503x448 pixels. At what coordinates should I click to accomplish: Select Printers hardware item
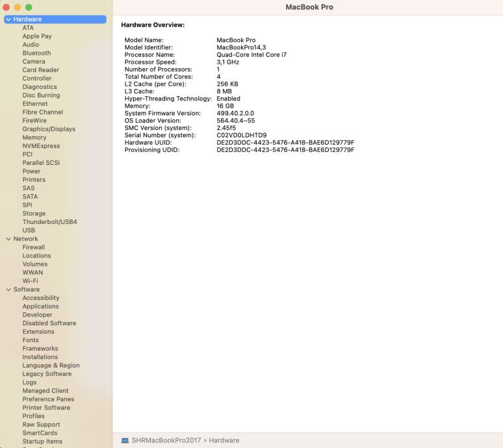point(34,180)
